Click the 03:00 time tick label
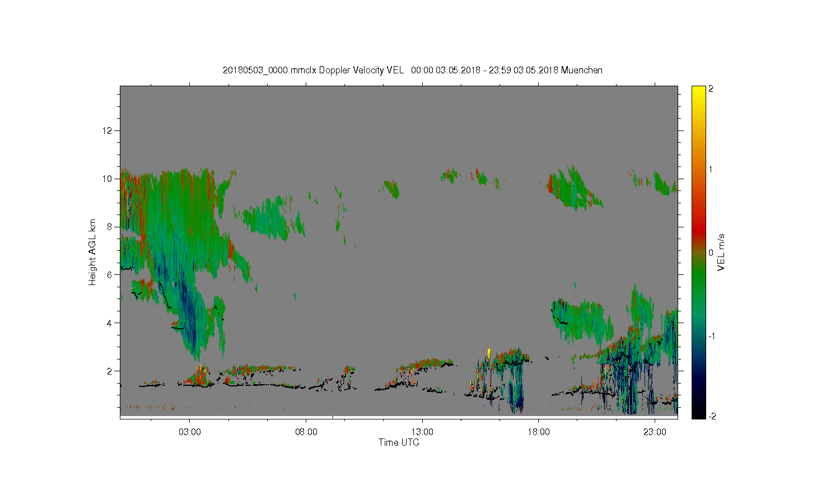 [190, 432]
